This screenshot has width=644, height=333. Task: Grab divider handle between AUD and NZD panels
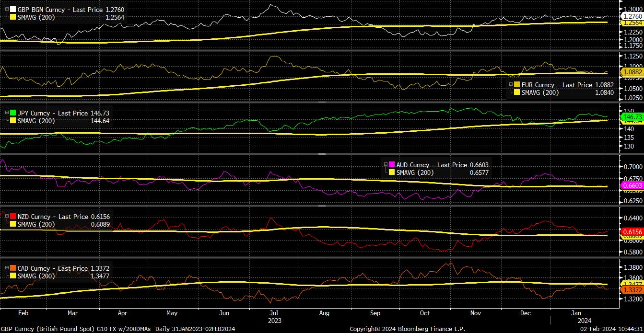click(322, 206)
